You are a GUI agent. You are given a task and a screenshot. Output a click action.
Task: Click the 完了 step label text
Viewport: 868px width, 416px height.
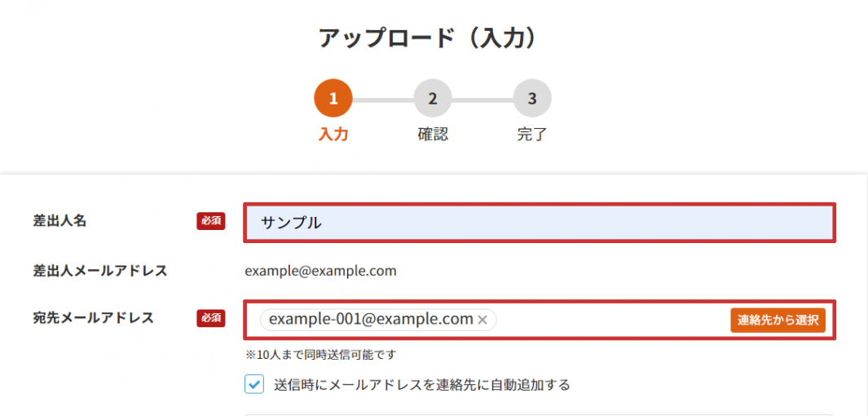pyautogui.click(x=532, y=135)
